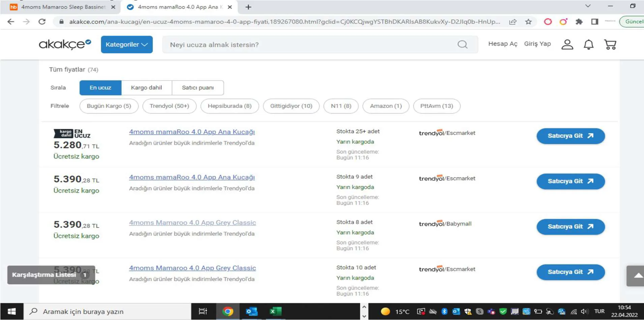Select the 'En ucuz' sort option
The width and height of the screenshot is (644, 320).
click(100, 88)
